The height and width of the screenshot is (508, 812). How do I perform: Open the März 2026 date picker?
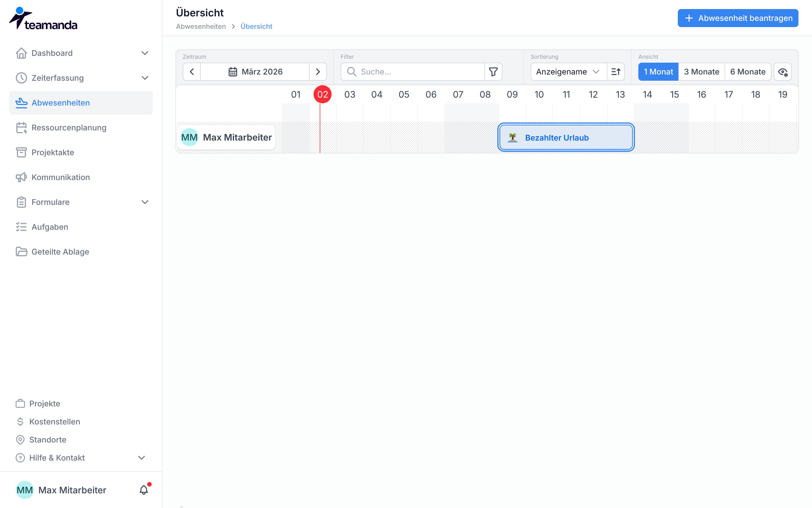tap(255, 72)
